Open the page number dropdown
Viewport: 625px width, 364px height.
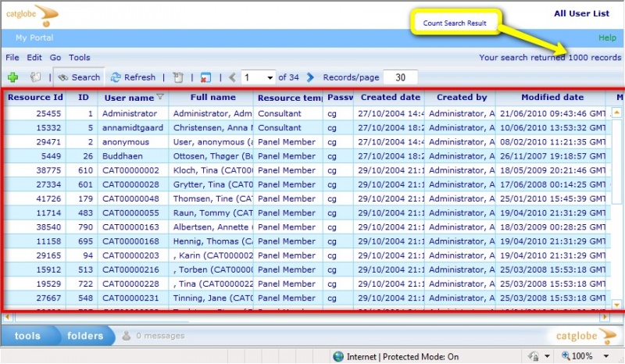pyautogui.click(x=270, y=77)
